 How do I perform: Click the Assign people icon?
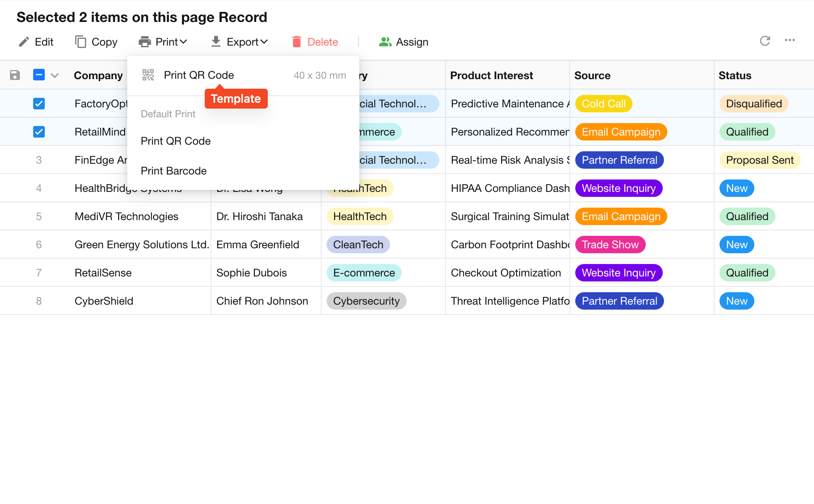pyautogui.click(x=385, y=42)
